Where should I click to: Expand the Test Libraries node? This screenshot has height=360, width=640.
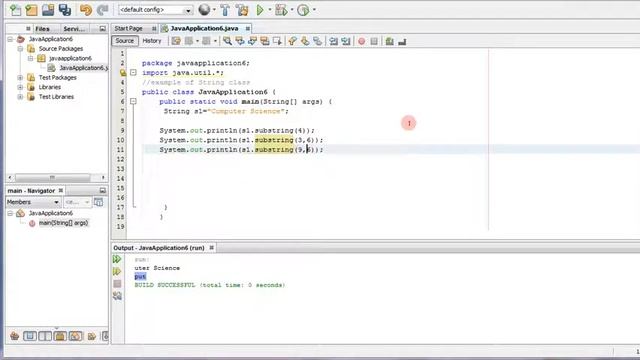(x=20, y=97)
